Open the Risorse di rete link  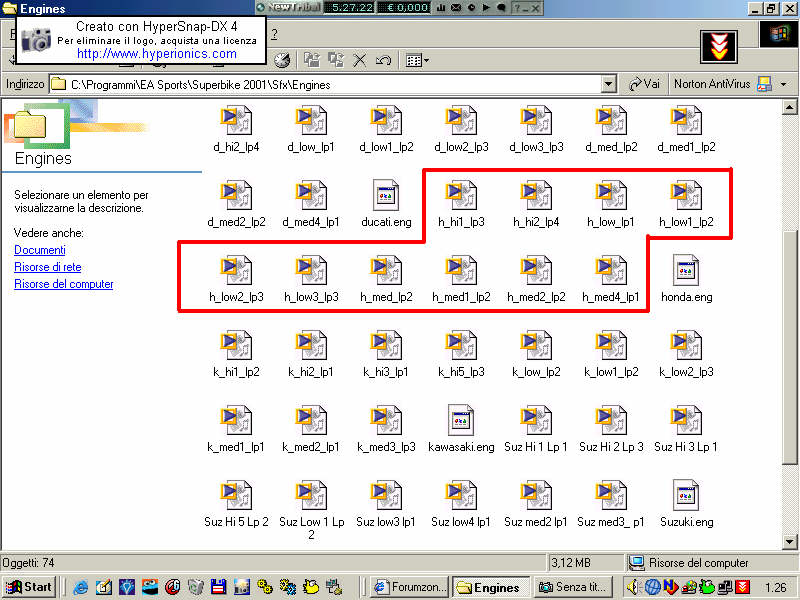(x=47, y=267)
